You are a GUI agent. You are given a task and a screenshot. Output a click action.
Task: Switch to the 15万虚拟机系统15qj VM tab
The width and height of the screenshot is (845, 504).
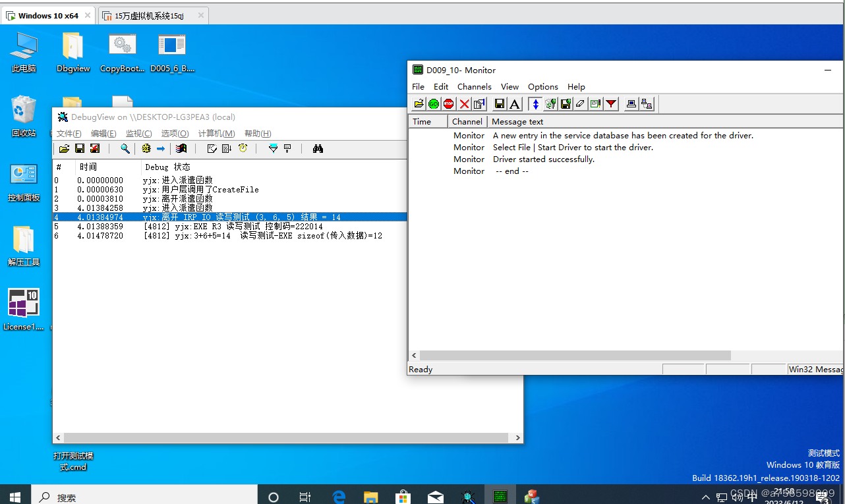tap(154, 16)
